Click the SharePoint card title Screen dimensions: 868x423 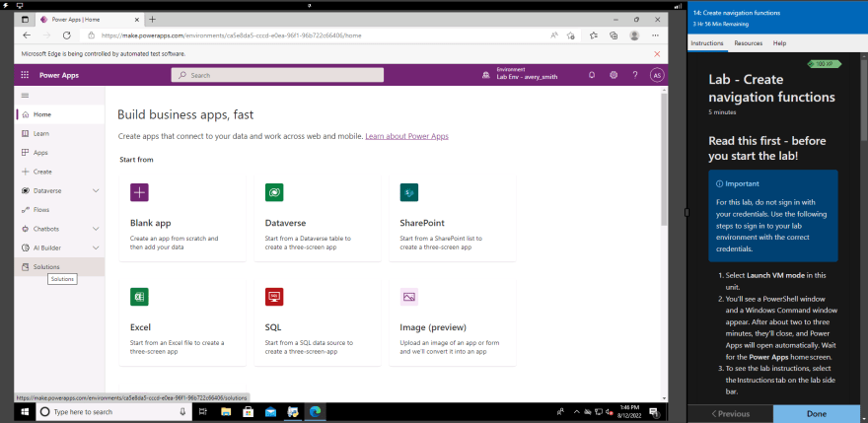(422, 223)
